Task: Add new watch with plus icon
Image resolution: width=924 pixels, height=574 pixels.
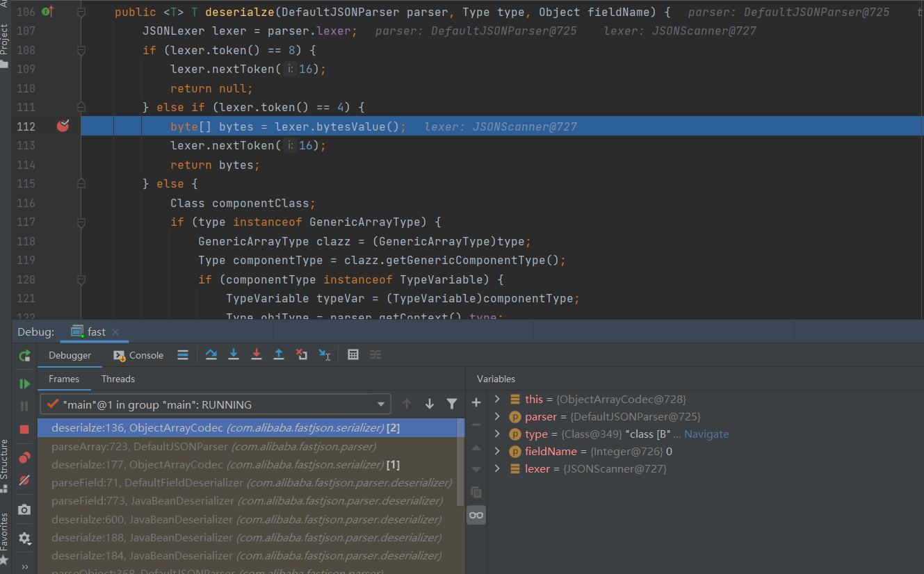Action: 476,402
